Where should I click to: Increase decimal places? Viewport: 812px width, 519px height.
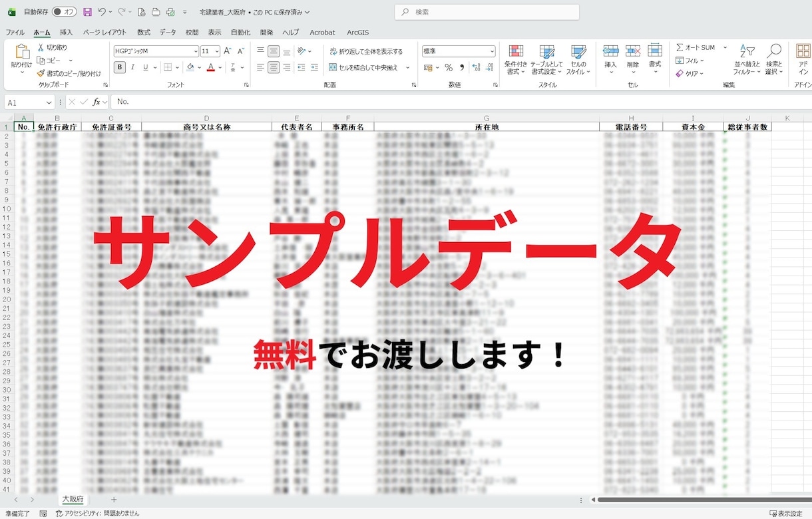[475, 67]
